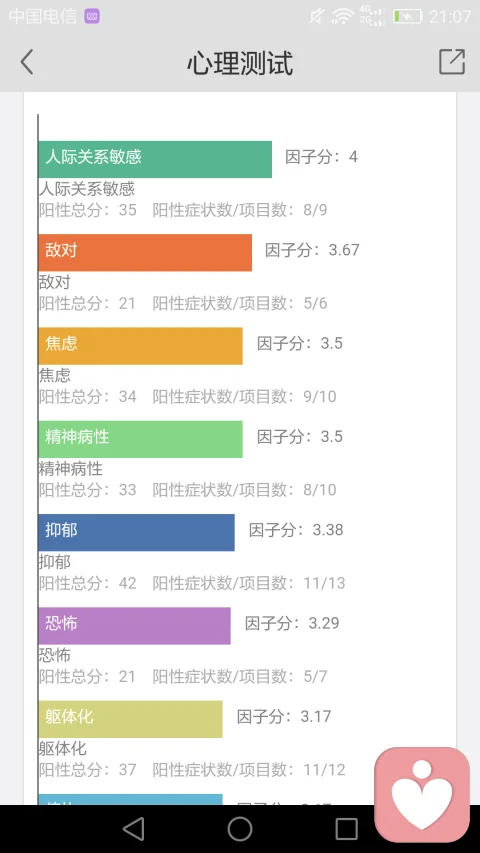The image size is (480, 853).
Task: Open the share icon at top right
Action: point(452,61)
